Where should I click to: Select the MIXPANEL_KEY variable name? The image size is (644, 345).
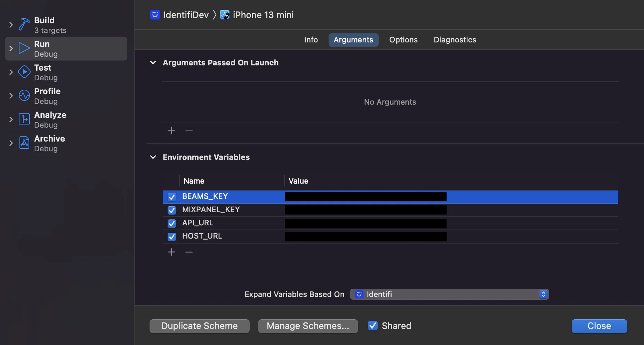(211, 210)
